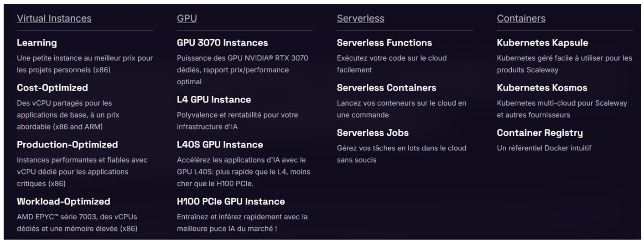
Task: Click the Docker registry description text
Action: [544, 148]
